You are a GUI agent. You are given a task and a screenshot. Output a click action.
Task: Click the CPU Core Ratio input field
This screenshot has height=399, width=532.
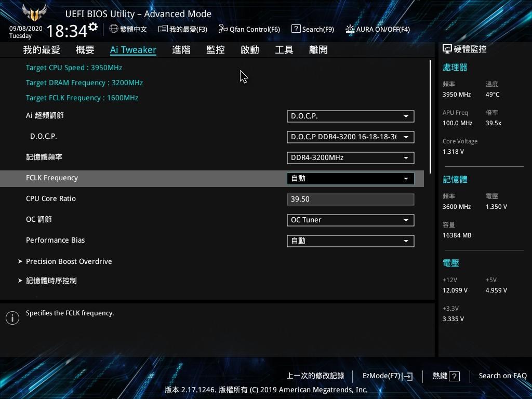[351, 199]
